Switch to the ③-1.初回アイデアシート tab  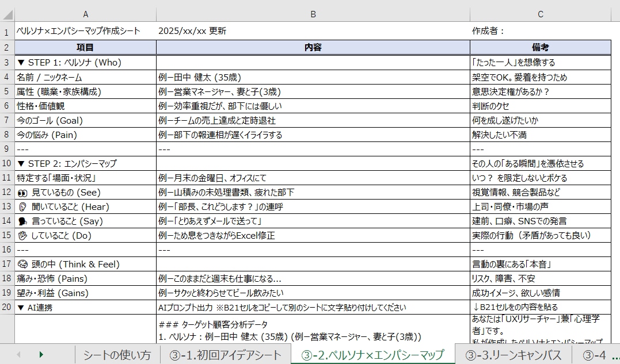(226, 355)
